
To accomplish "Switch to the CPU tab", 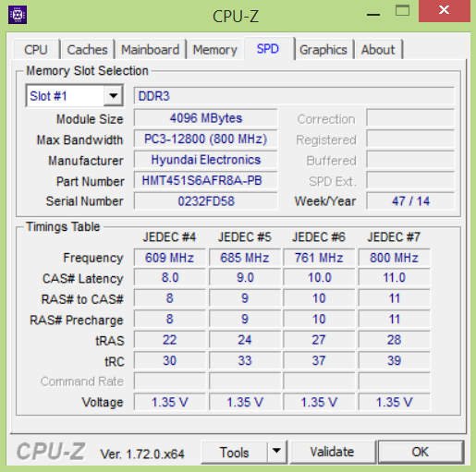I will pyautogui.click(x=36, y=50).
